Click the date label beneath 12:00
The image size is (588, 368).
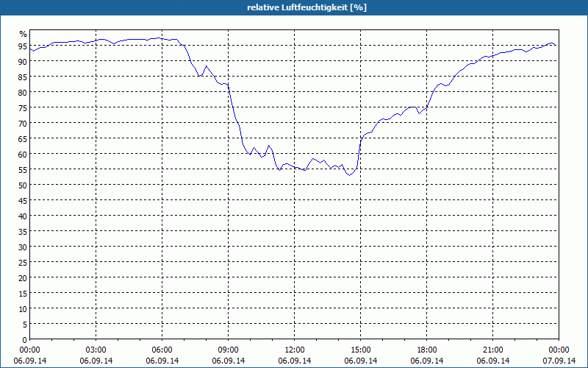tap(295, 361)
